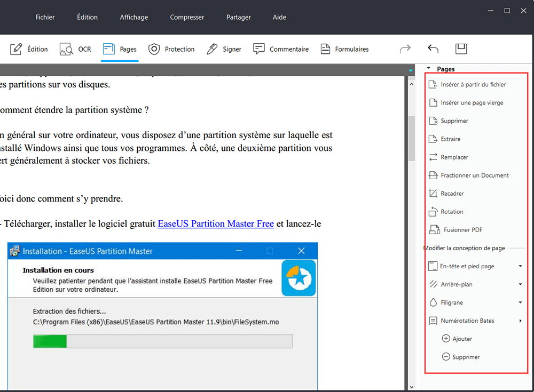Click the Filigrane droplet icon

(433, 302)
